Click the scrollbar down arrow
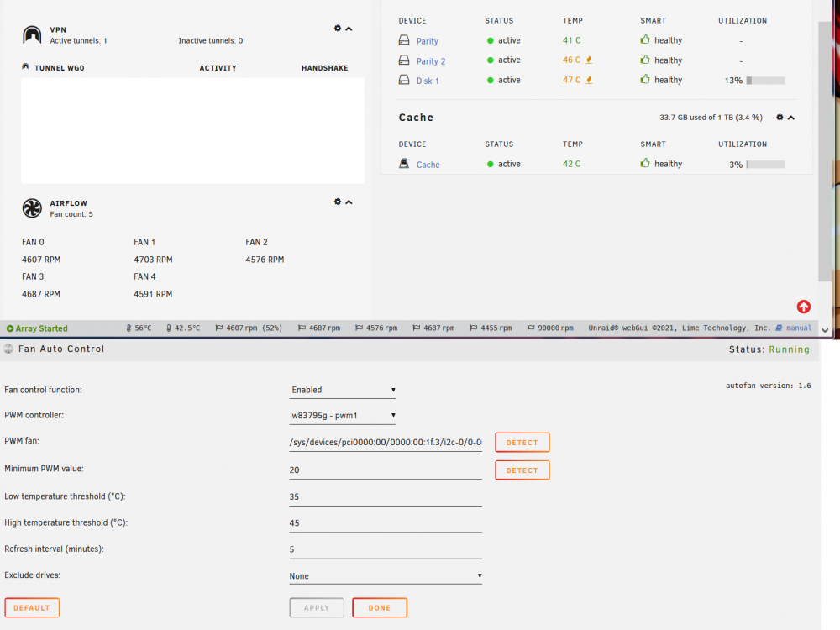Image resolution: width=840 pixels, height=630 pixels. pos(825,330)
